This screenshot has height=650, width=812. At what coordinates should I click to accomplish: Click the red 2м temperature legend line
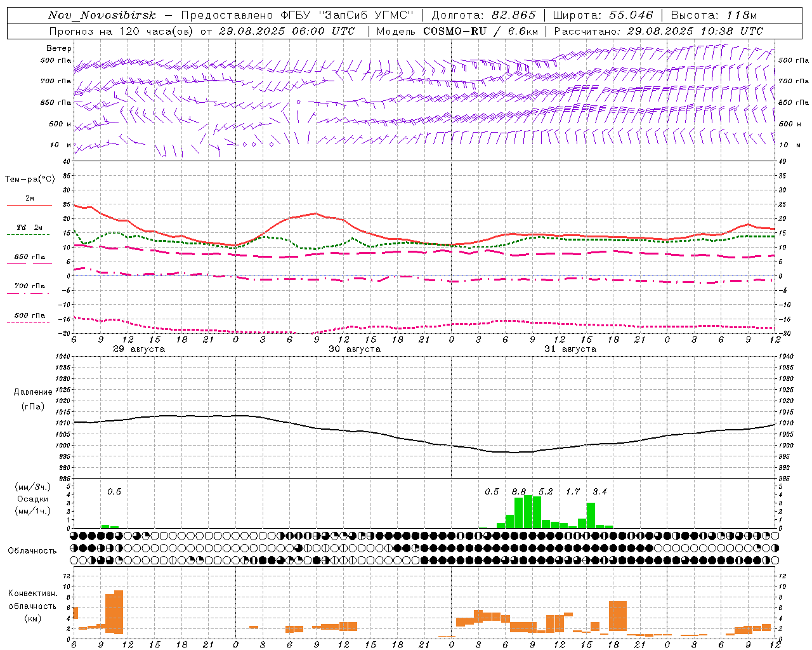coord(29,205)
